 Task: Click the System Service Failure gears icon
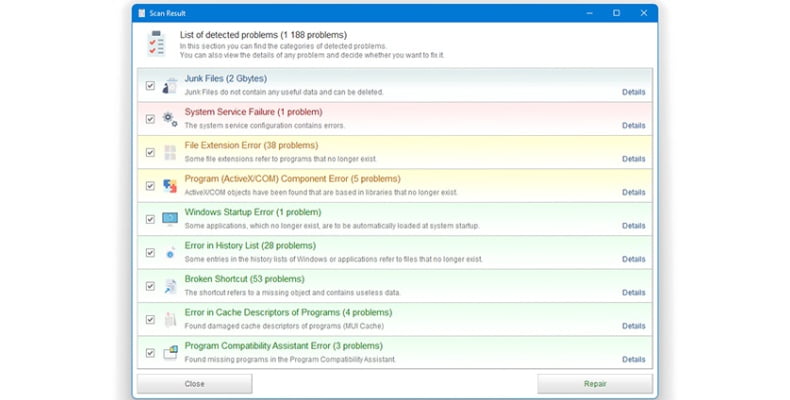click(170, 118)
